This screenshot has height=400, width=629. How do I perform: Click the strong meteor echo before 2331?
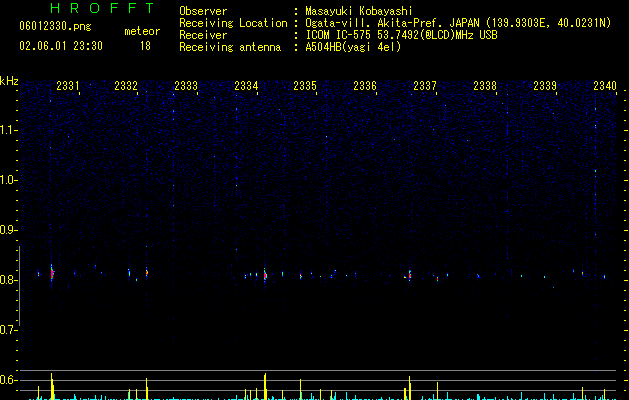tap(52, 274)
